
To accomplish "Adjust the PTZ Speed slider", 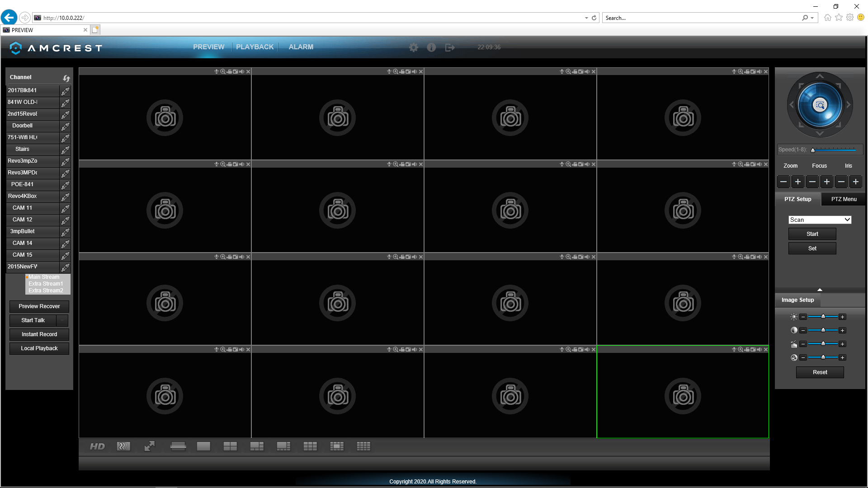I will (834, 150).
